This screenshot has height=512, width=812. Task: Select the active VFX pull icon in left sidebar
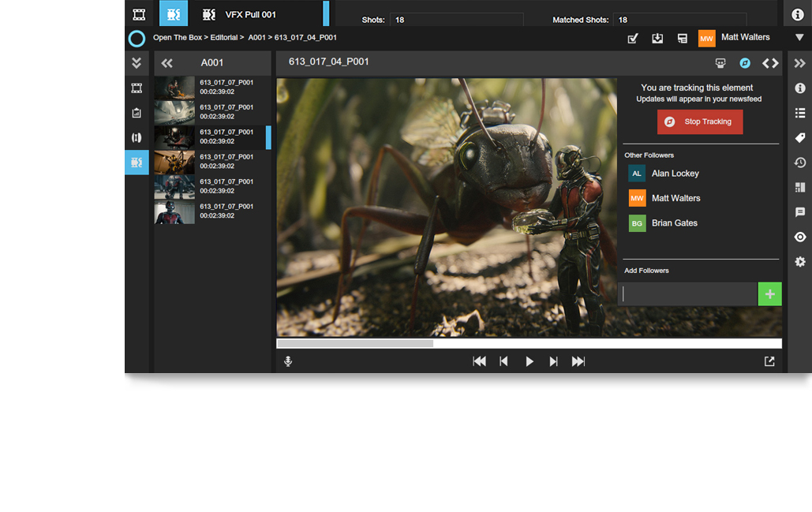click(x=137, y=163)
